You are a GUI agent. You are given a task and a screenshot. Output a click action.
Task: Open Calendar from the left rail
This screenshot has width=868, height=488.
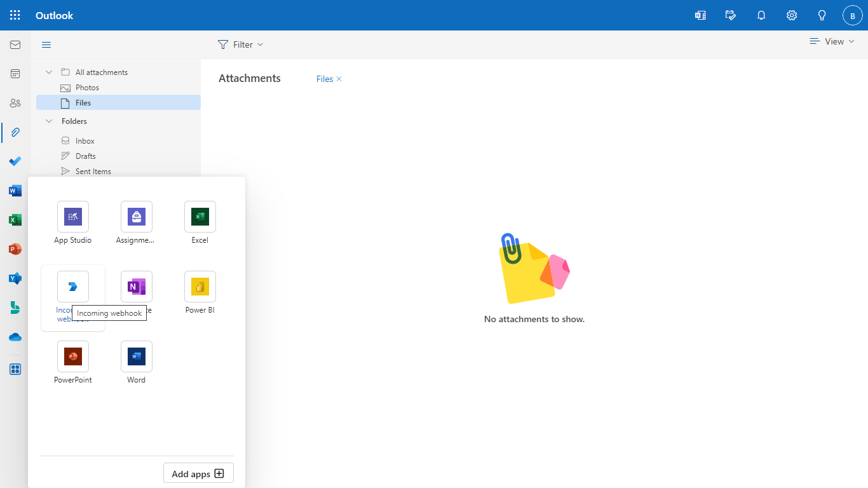pyautogui.click(x=15, y=74)
